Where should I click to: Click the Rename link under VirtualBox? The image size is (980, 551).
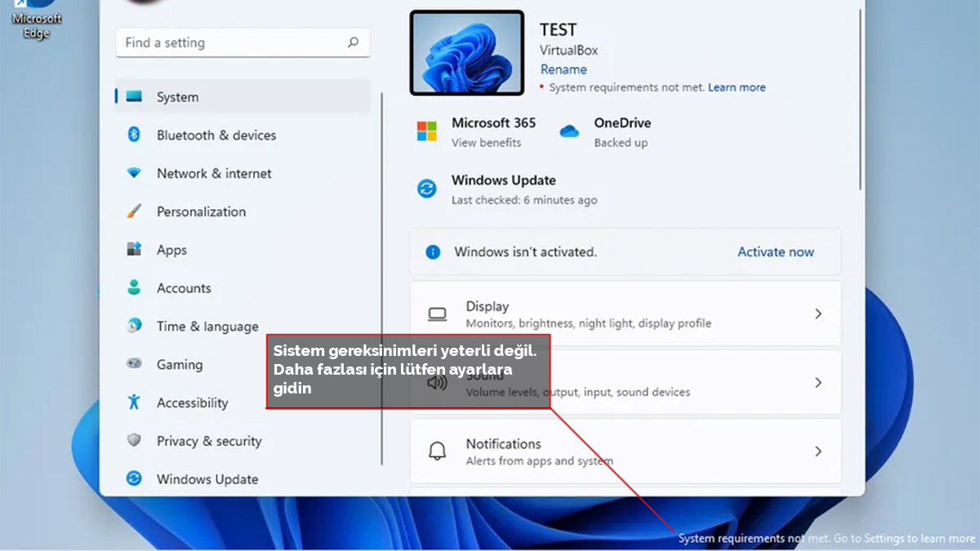[563, 69]
